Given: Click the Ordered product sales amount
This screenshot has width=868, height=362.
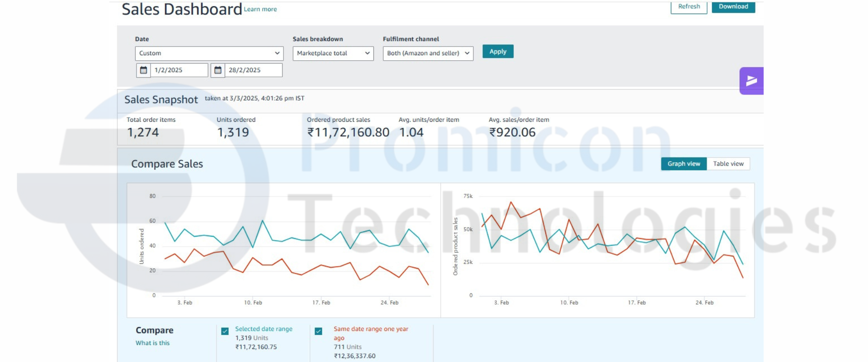Looking at the screenshot, I should [x=348, y=132].
